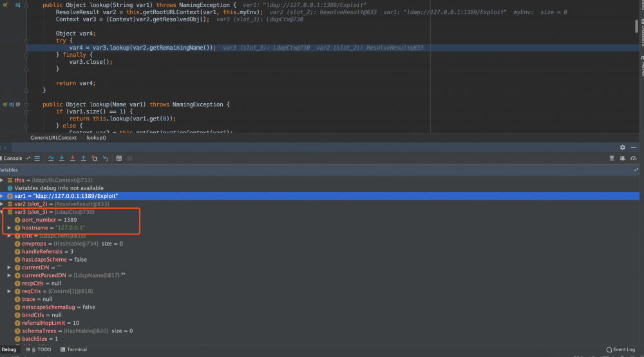Select the trace = null row

click(x=319, y=299)
